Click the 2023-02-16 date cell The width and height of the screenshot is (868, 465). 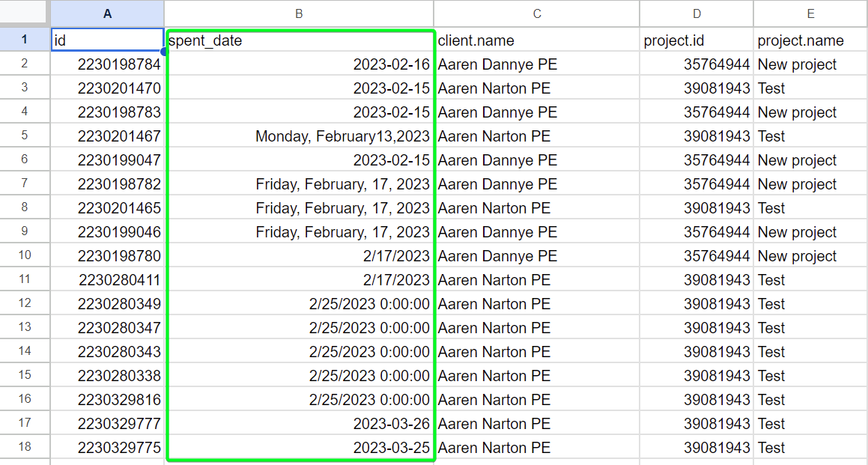300,64
